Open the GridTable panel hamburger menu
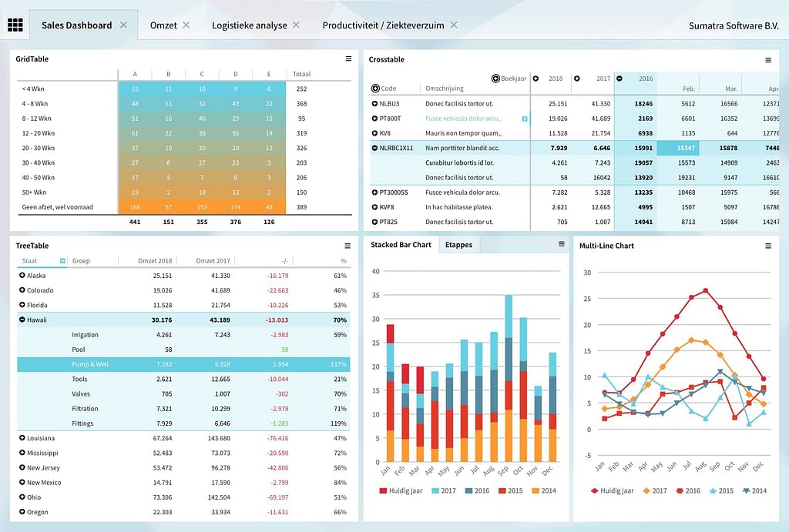 coord(348,59)
